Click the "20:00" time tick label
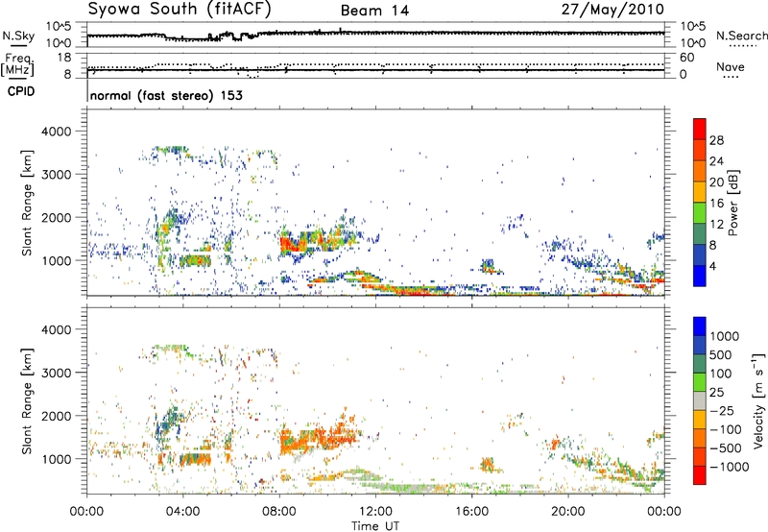The width and height of the screenshot is (768, 532). 567,512
